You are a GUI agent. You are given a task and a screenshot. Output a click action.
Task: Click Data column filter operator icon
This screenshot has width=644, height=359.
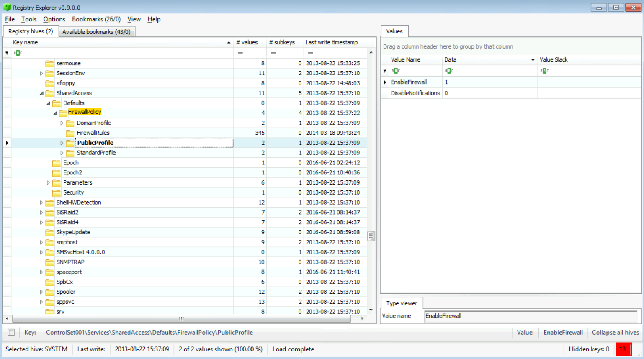(x=449, y=71)
